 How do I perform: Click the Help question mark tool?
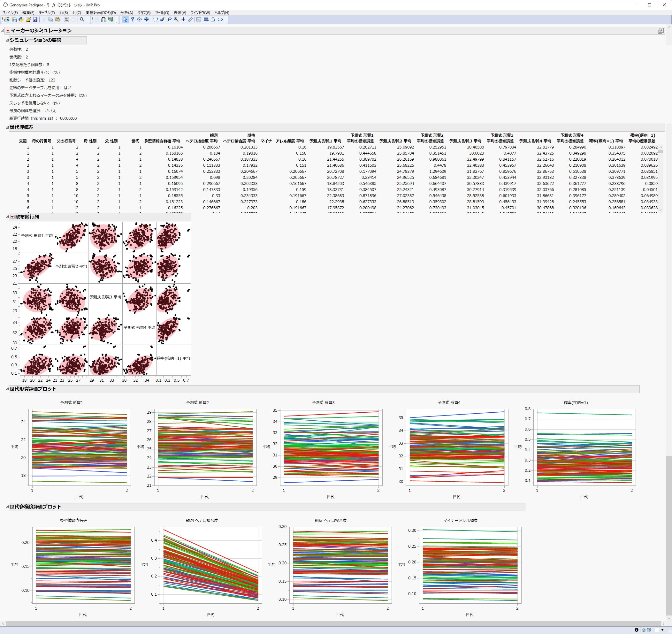[133, 19]
